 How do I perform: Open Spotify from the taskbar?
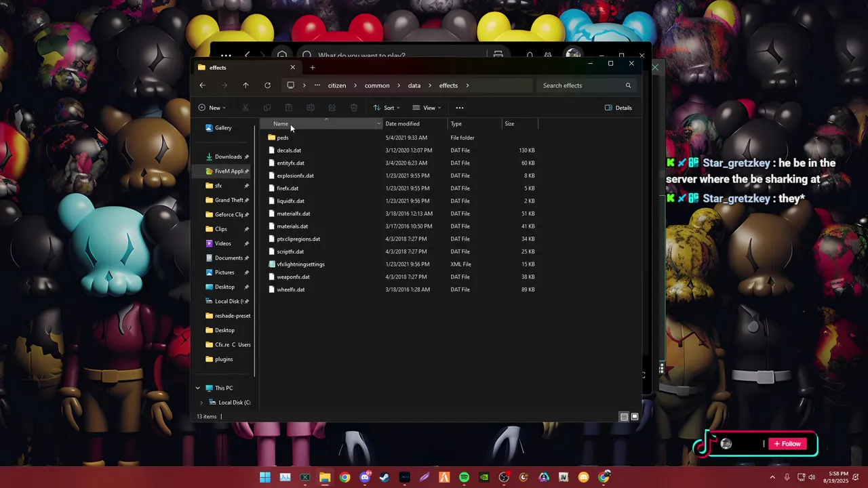[x=464, y=477]
